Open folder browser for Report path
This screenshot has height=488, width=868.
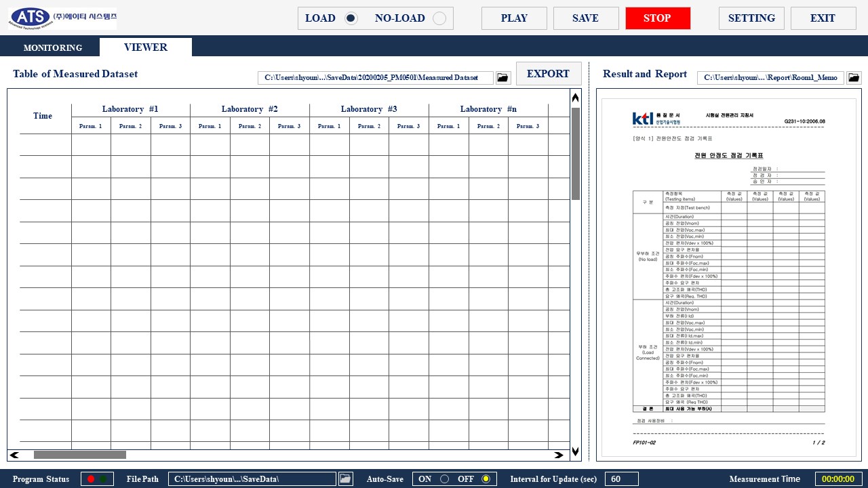tap(854, 78)
